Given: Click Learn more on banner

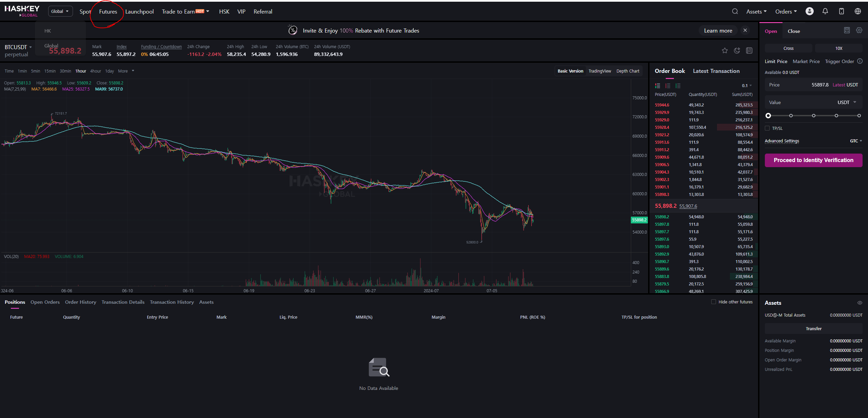Looking at the screenshot, I should pyautogui.click(x=718, y=31).
